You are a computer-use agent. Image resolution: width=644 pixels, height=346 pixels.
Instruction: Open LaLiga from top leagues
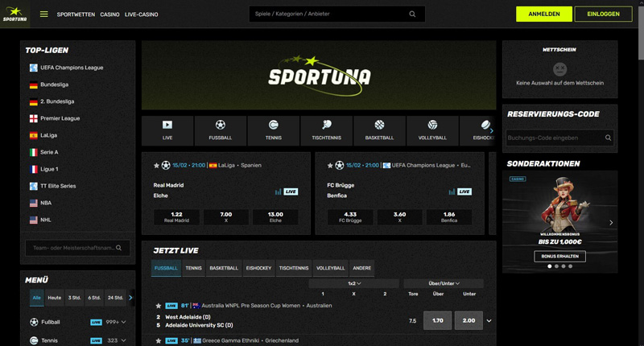coord(43,135)
